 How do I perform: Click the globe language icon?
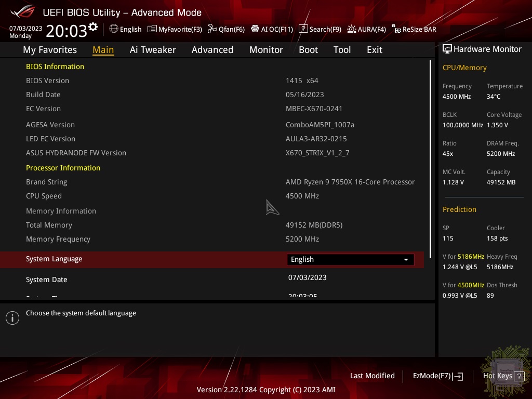pyautogui.click(x=114, y=29)
